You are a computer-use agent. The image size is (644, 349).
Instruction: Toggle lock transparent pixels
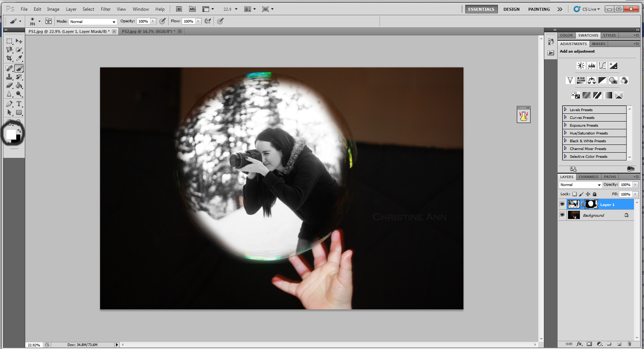click(x=574, y=194)
